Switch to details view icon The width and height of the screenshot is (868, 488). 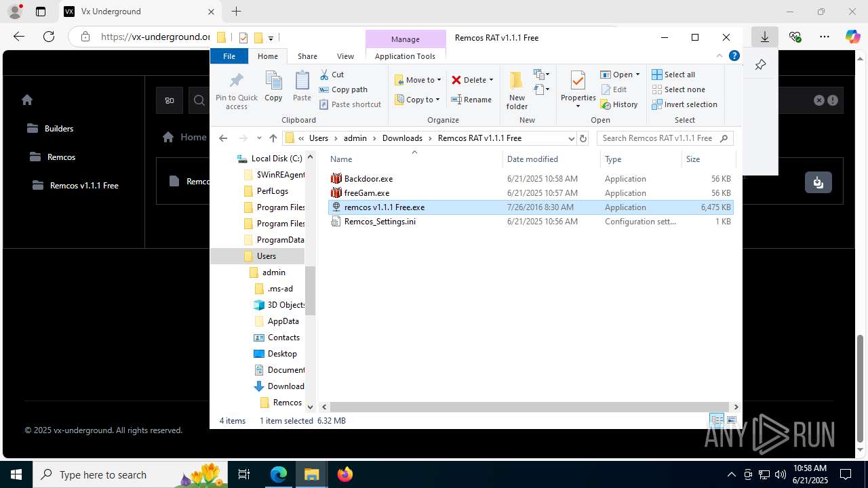tap(717, 421)
